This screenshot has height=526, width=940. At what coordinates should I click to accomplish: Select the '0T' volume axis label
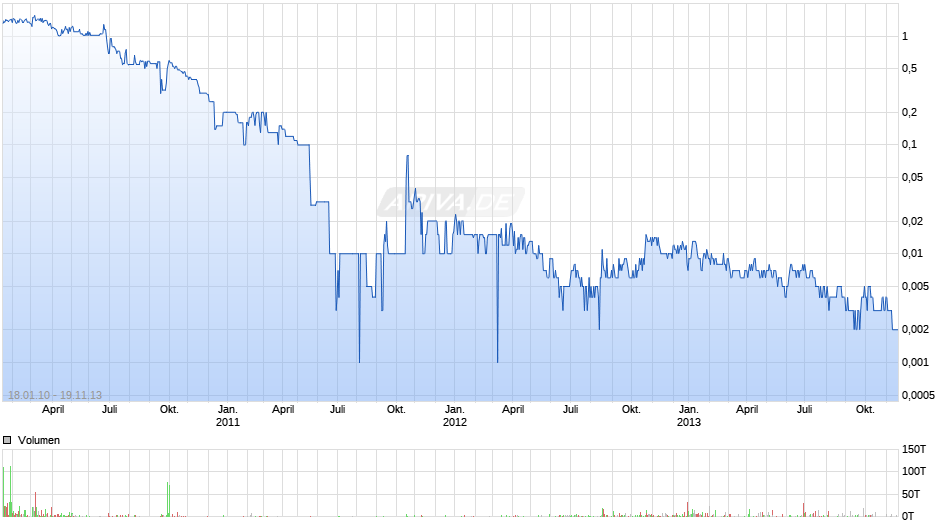tap(908, 516)
